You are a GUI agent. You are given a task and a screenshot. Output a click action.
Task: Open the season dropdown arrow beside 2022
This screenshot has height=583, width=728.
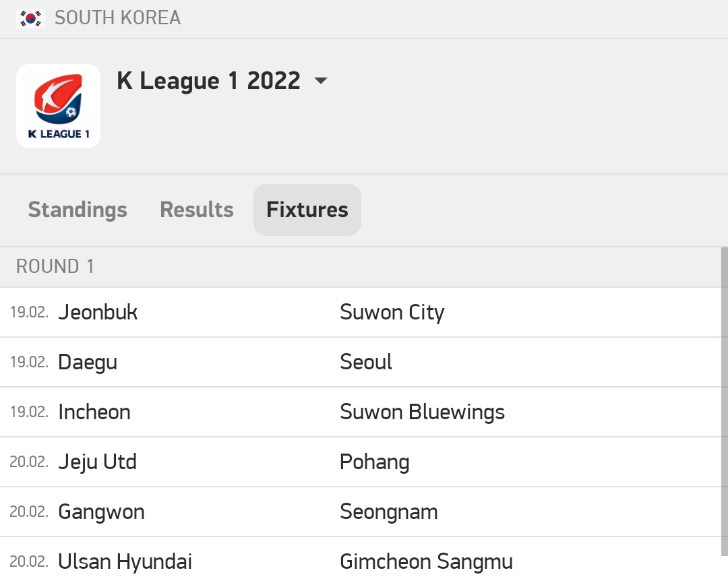pyautogui.click(x=320, y=81)
